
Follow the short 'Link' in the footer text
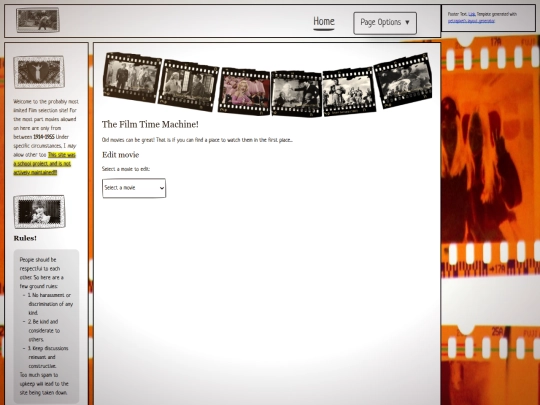pos(472,14)
